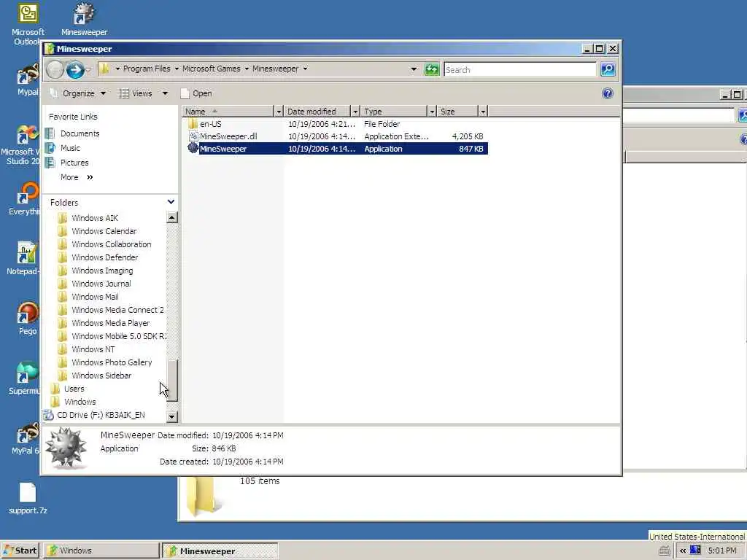Click Minesweeper breadcrumb segment in address bar
747x560 pixels.
[x=275, y=69]
